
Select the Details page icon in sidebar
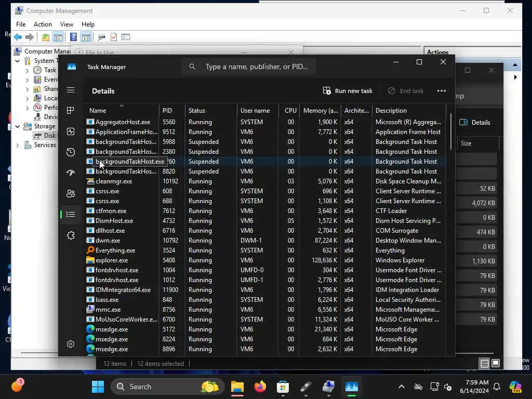(x=71, y=215)
